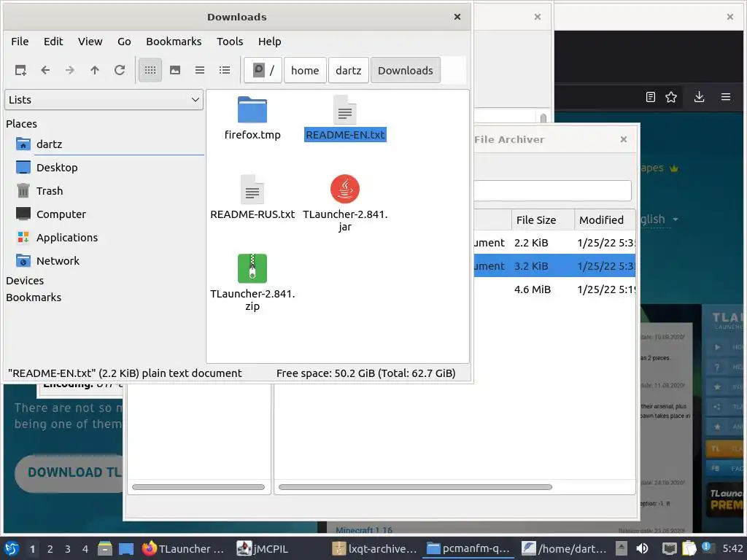Click the File Archiver path input field
Image resolution: width=747 pixels, height=560 pixels.
[553, 190]
